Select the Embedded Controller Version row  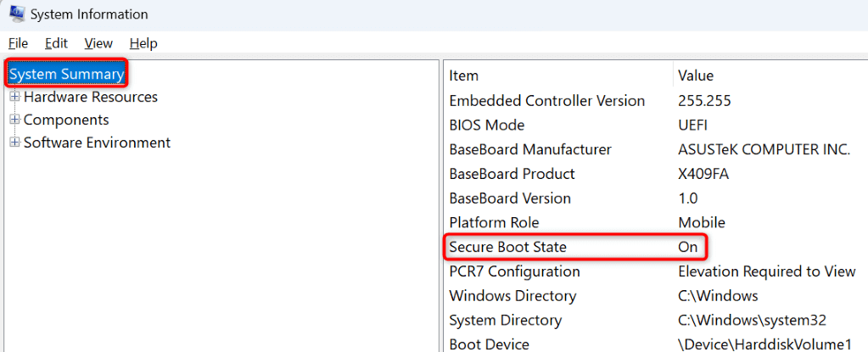click(546, 100)
